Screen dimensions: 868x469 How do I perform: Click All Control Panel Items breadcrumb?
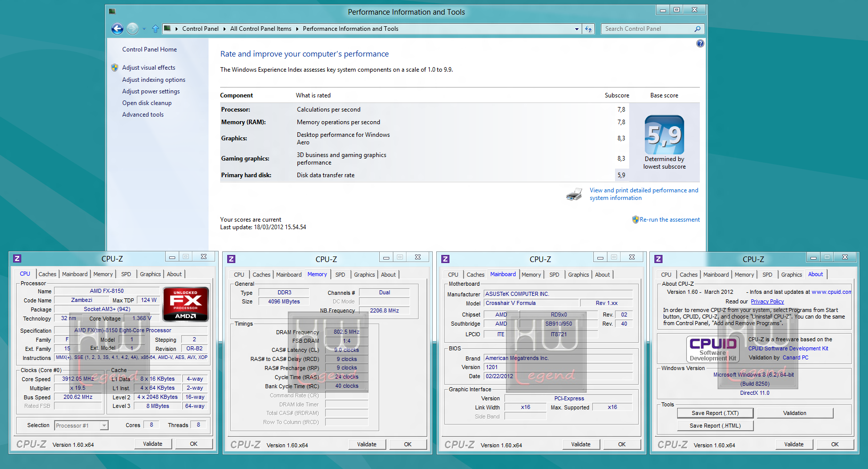coord(261,29)
